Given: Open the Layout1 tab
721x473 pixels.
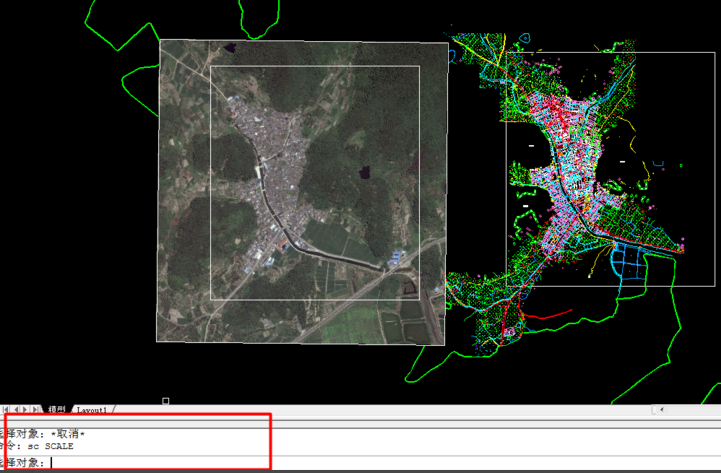Looking at the screenshot, I should pos(94,410).
